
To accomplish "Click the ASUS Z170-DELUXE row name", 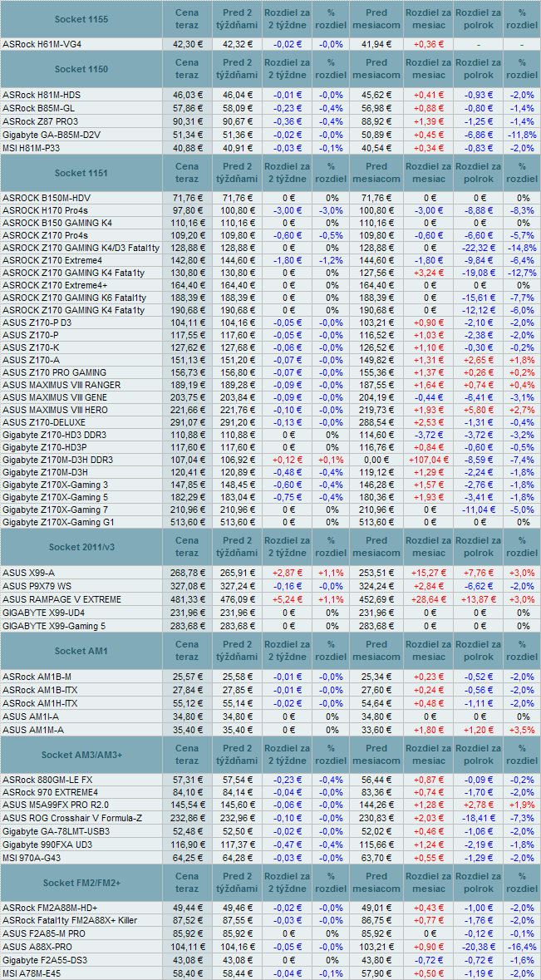I will click(x=42, y=422).
